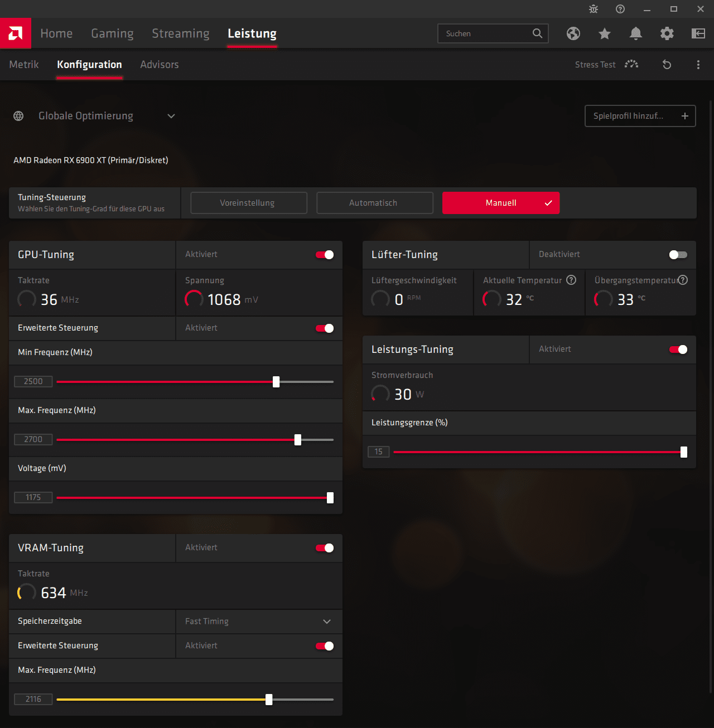Select the Konfiguration sub-tab

pyautogui.click(x=89, y=65)
